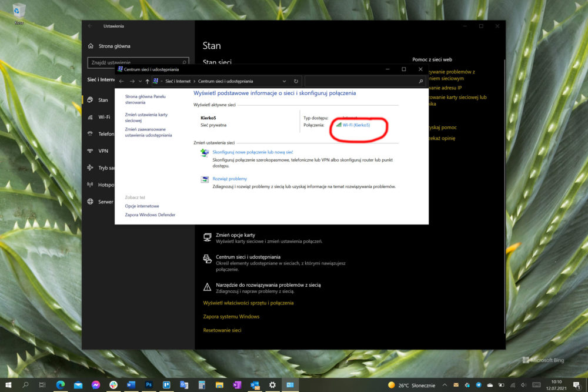
Task: Click the troubleshoot icon beside Rozwiąż problemy
Action: coord(205,179)
